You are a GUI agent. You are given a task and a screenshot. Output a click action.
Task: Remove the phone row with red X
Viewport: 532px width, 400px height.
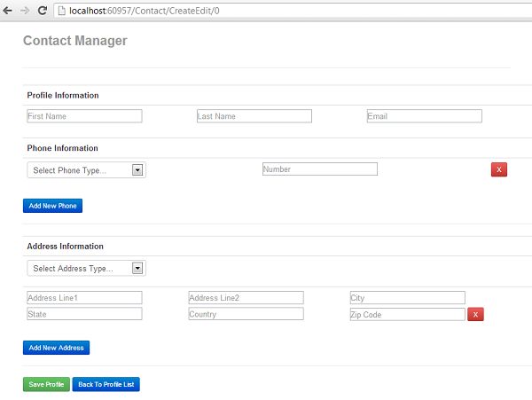[498, 169]
